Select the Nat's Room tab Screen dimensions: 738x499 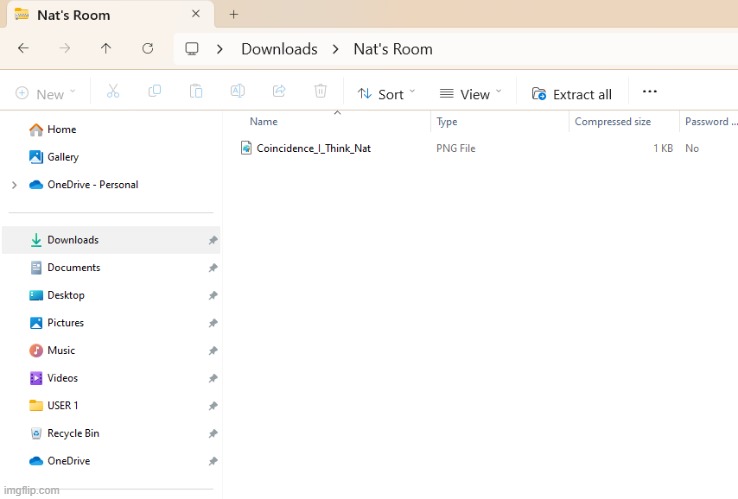111,15
